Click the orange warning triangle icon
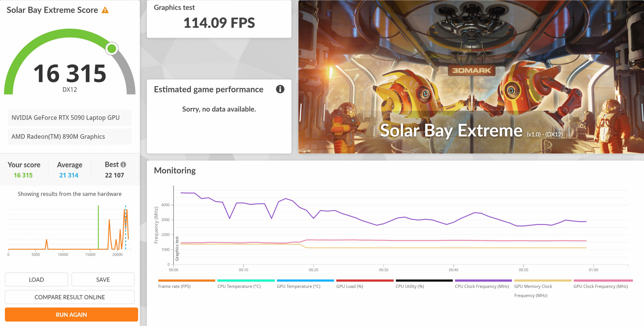The height and width of the screenshot is (326, 644). coord(105,10)
